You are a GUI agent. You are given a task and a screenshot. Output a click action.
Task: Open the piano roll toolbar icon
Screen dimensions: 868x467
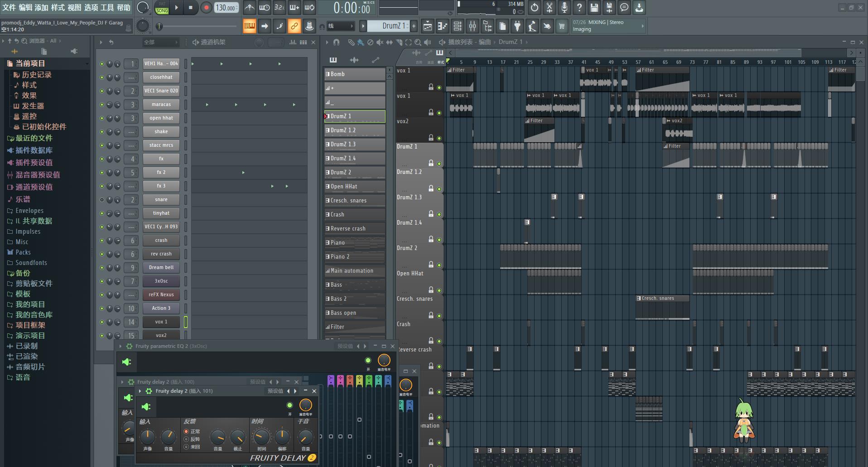click(x=442, y=26)
